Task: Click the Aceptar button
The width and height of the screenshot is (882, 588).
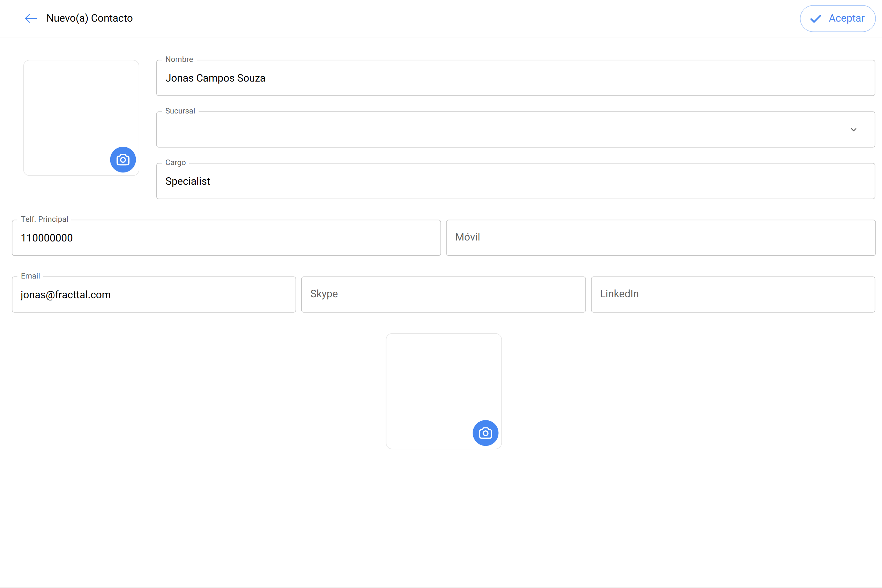Action: pyautogui.click(x=838, y=18)
